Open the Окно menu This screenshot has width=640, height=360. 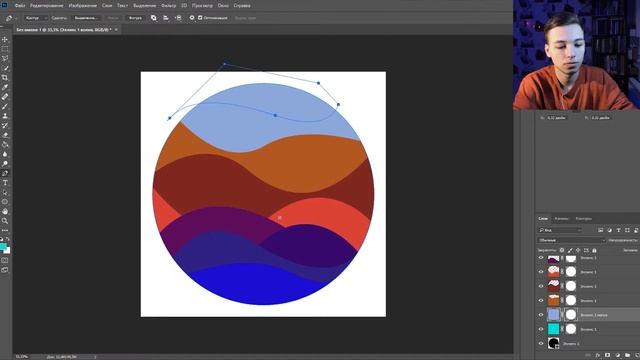(223, 6)
